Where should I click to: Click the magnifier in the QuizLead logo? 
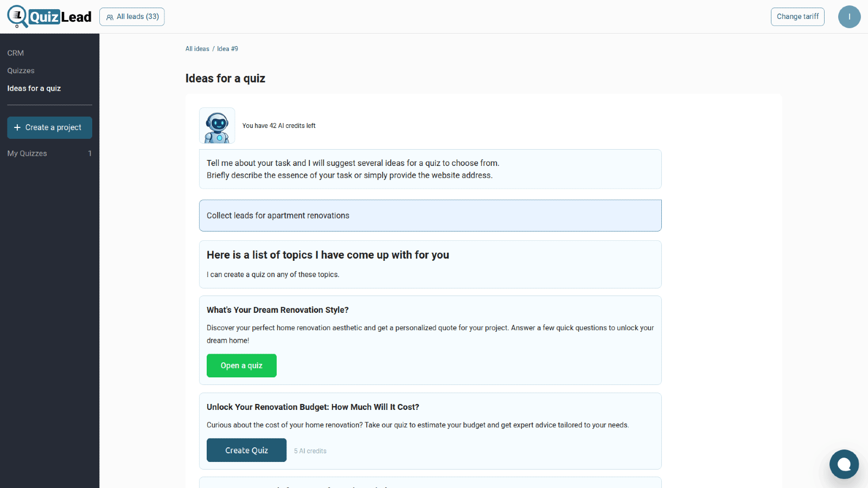tap(18, 16)
